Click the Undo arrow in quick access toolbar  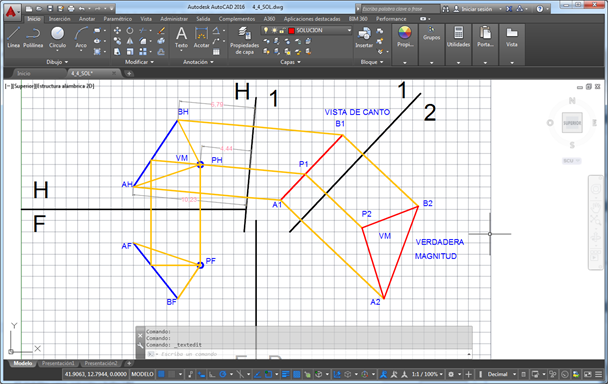coord(81,8)
